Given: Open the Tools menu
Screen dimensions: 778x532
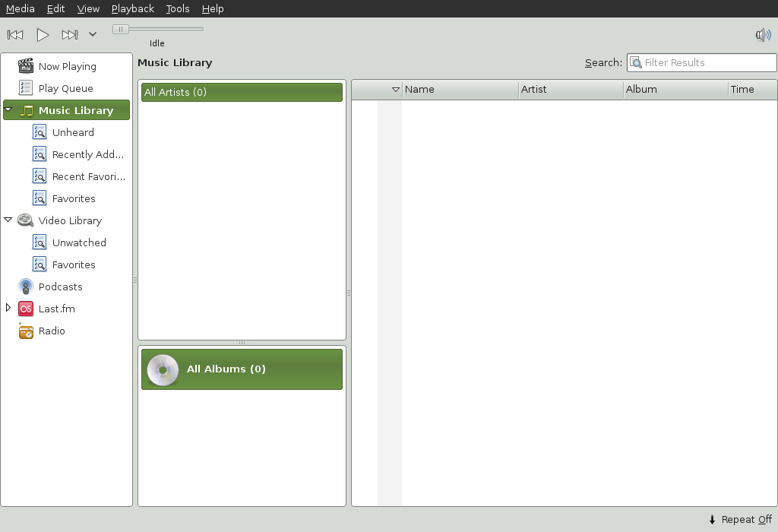Looking at the screenshot, I should (x=177, y=8).
